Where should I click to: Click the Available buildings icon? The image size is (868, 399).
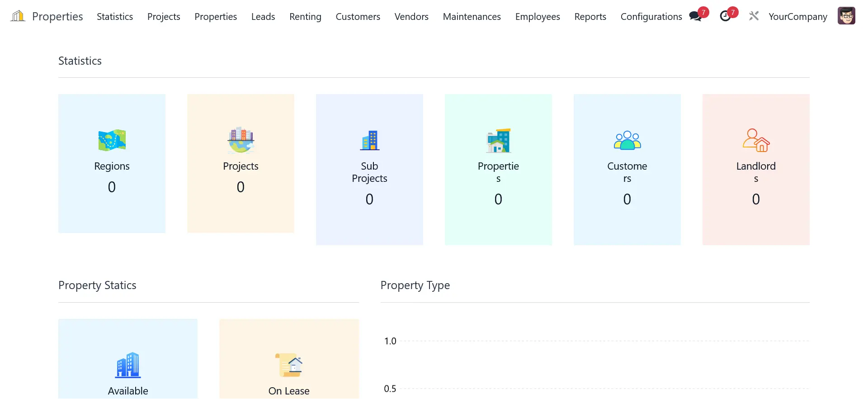pyautogui.click(x=128, y=365)
